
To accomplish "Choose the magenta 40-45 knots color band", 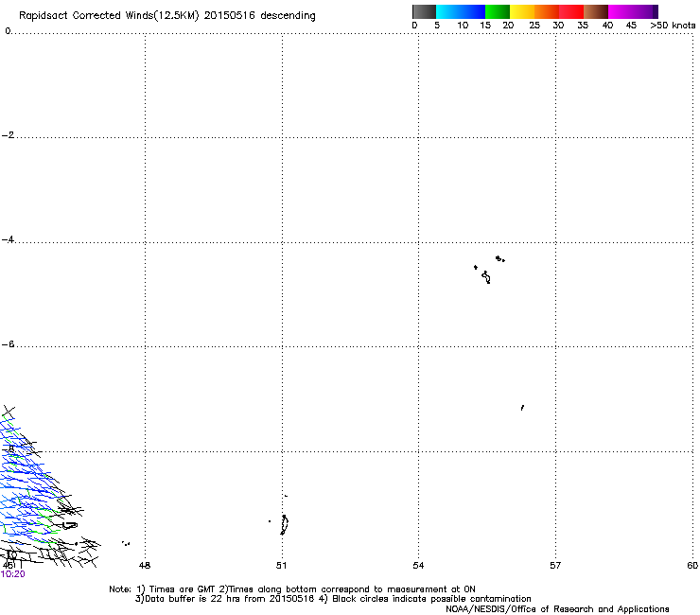I will [x=621, y=11].
